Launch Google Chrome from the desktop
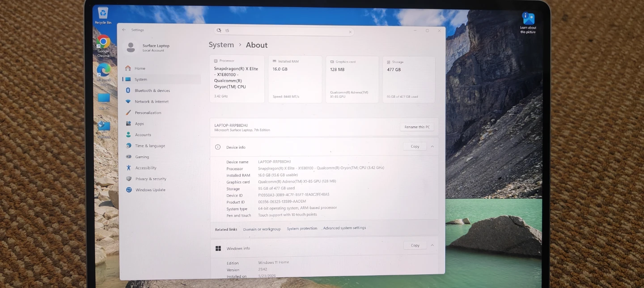Image resolution: width=644 pixels, height=288 pixels. [x=103, y=46]
